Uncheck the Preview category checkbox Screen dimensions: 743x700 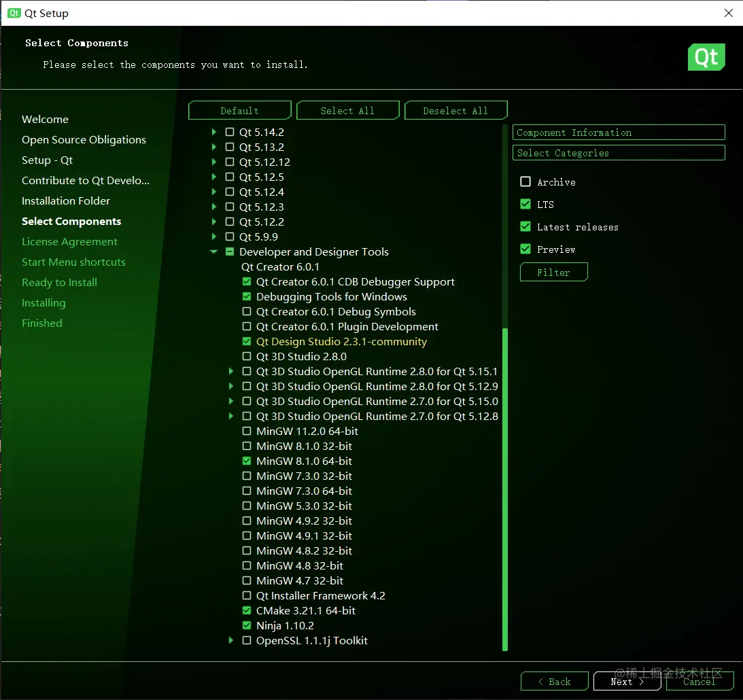[x=525, y=249]
